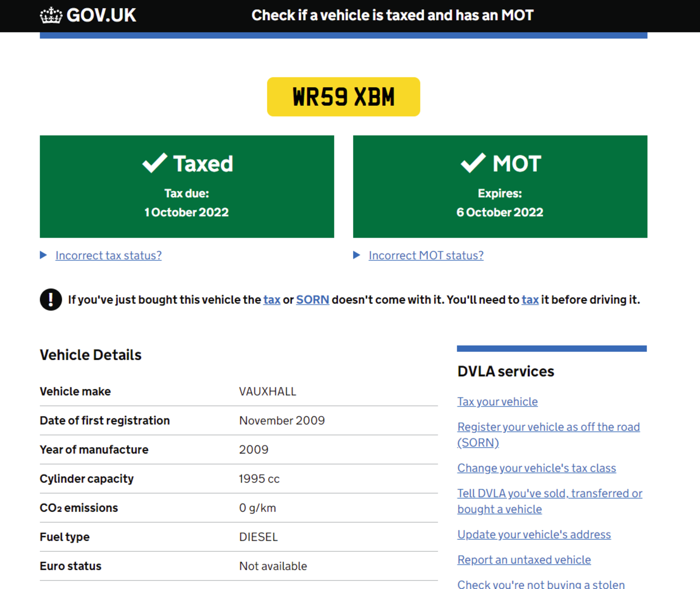Click the 0 g/km value
This screenshot has width=700, height=589.
point(257,508)
